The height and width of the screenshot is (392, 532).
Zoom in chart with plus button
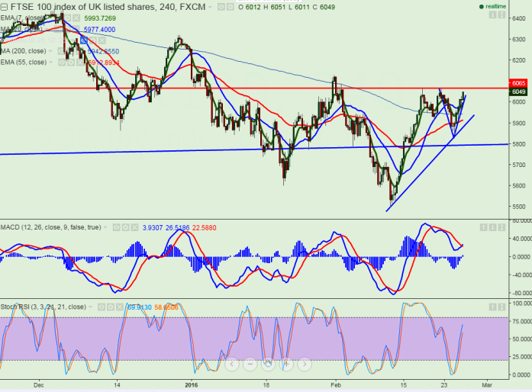pyautogui.click(x=286, y=365)
